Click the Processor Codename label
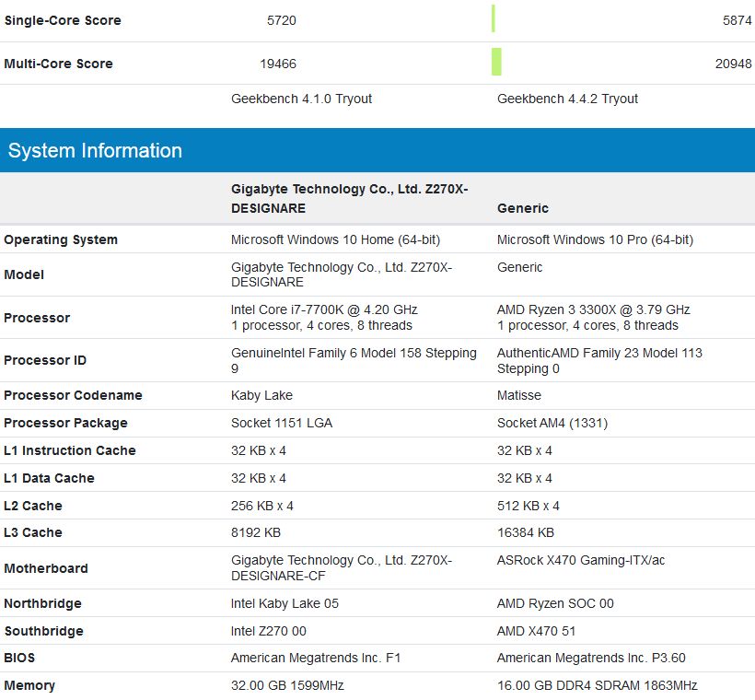Screen dimensions: 755x700 pyautogui.click(x=73, y=395)
